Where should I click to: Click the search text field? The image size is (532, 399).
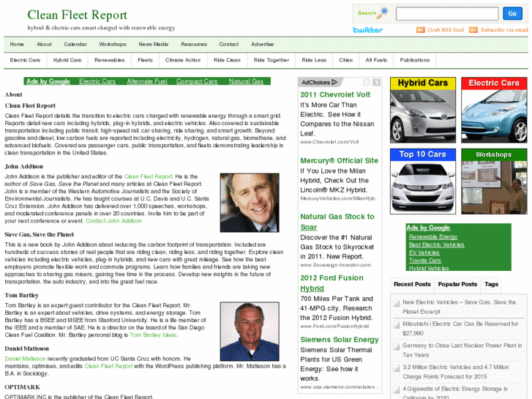[447, 14]
